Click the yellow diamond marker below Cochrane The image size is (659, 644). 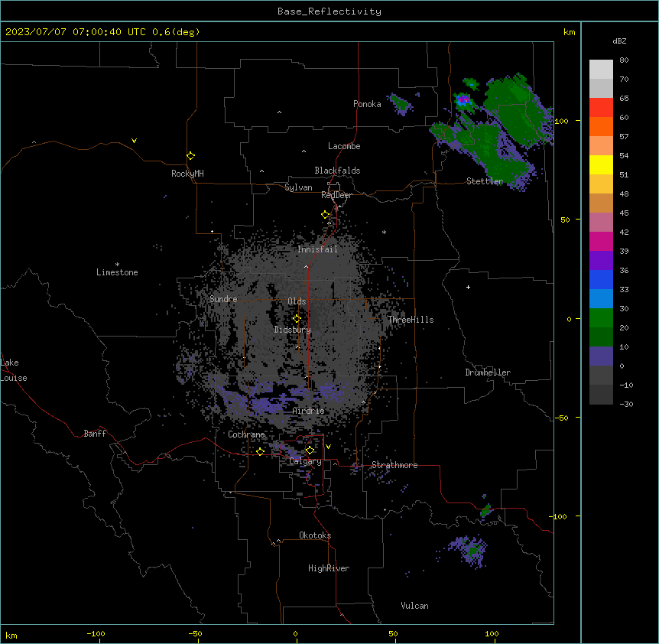(260, 451)
